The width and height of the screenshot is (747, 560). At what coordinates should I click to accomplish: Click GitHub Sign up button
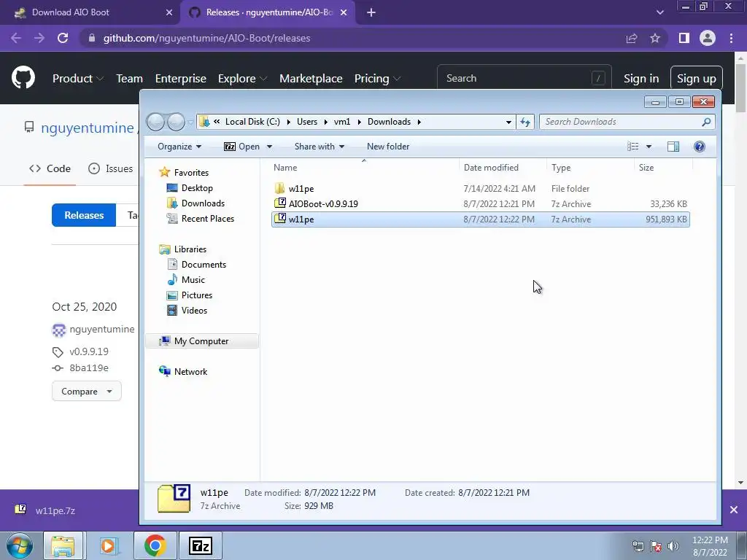[697, 78]
